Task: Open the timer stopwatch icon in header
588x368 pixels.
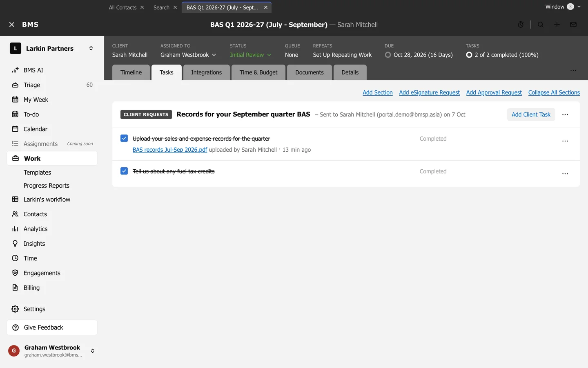Action: [x=521, y=25]
